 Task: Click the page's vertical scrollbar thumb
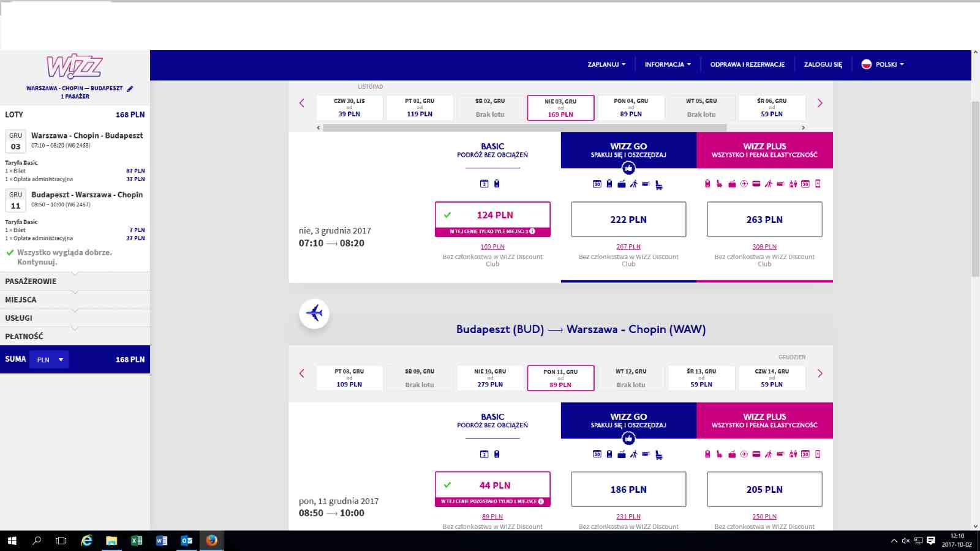click(x=976, y=189)
